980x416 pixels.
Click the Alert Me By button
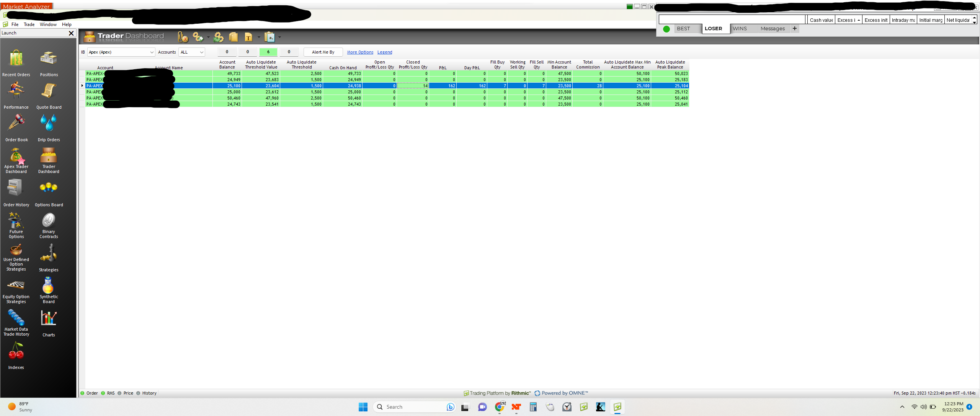tap(323, 52)
